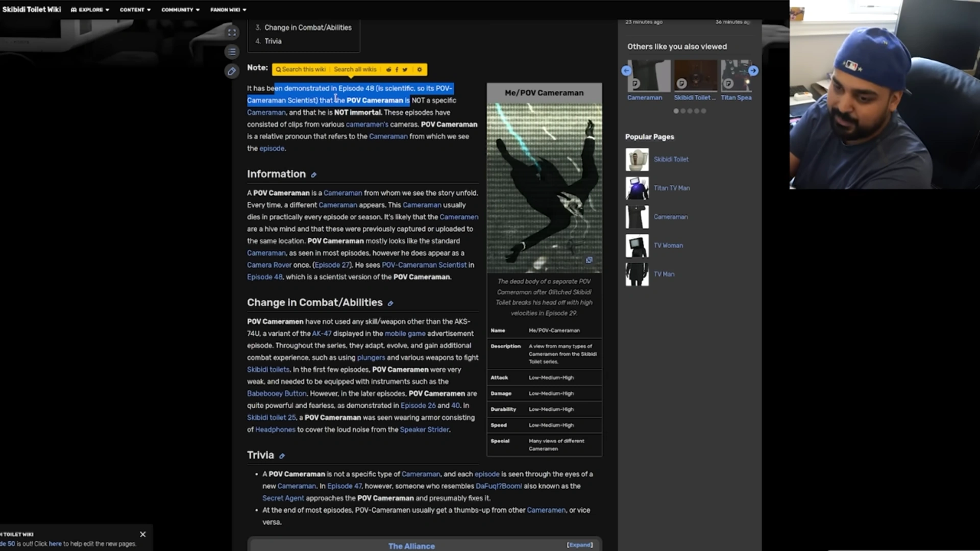Open settings gear in yellow popup
The width and height of the screenshot is (980, 551).
[x=420, y=69]
